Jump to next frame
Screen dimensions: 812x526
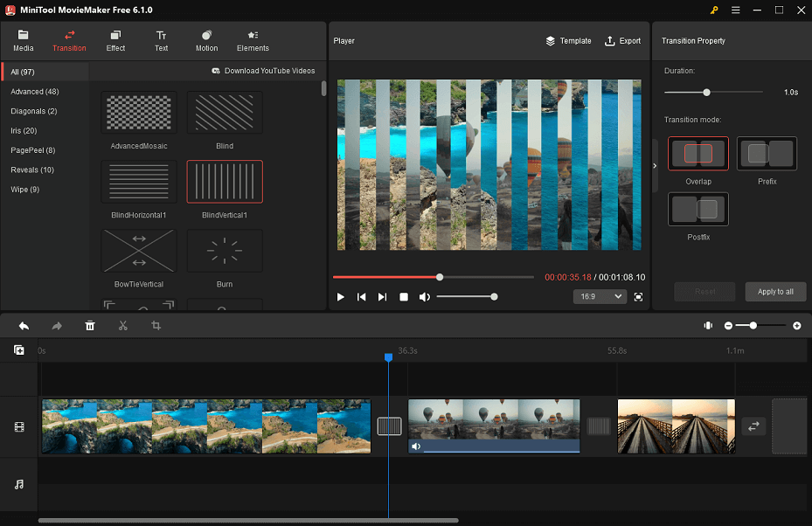coord(382,297)
